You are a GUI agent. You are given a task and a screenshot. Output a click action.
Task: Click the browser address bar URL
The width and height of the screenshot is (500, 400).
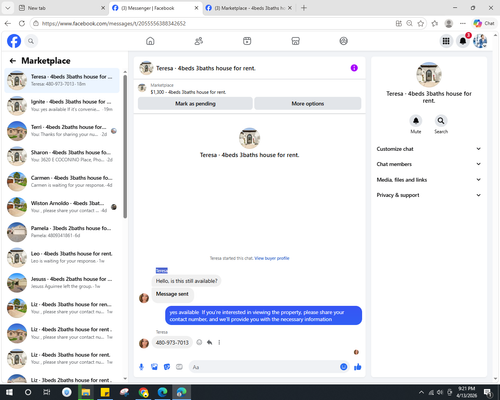[113, 23]
